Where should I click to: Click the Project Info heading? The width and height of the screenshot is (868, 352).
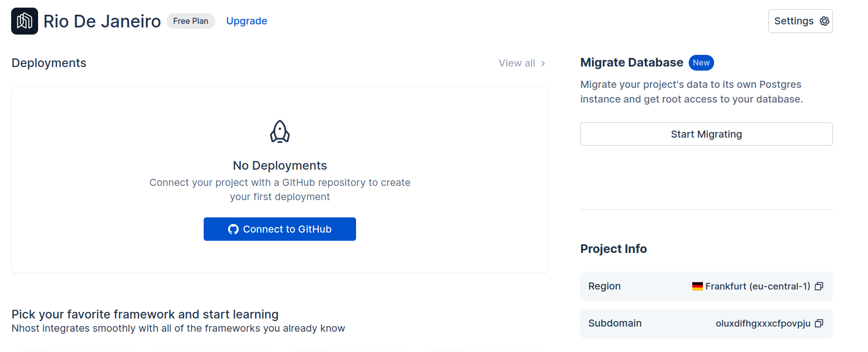coord(614,249)
